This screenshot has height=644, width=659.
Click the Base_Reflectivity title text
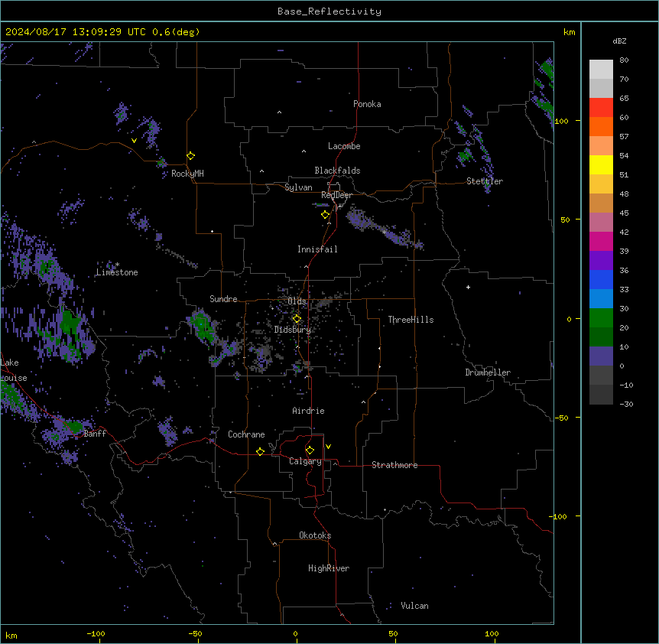[x=329, y=11]
